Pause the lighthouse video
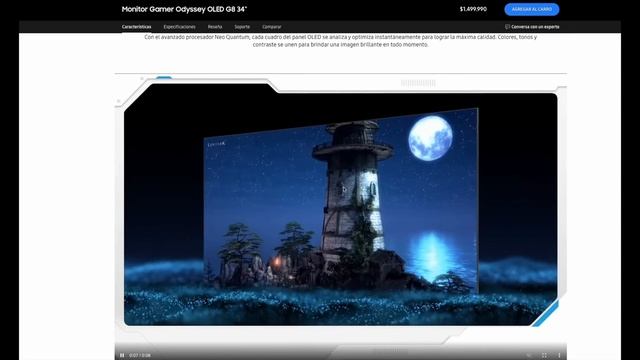Viewport: 640px width, 360px height. pyautogui.click(x=122, y=356)
